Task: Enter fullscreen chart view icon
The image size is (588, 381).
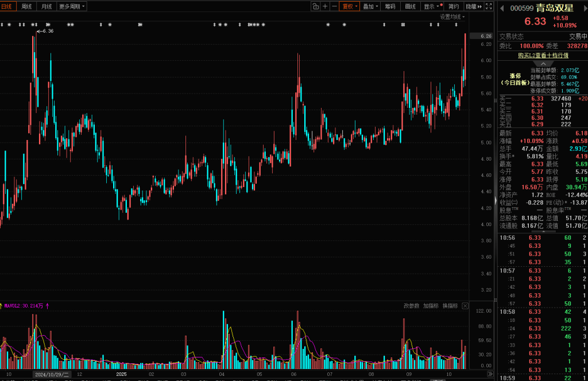Action: (x=489, y=6)
